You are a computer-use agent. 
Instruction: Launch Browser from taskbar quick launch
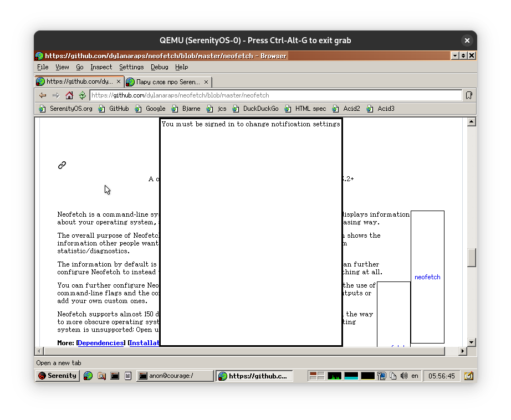point(88,376)
